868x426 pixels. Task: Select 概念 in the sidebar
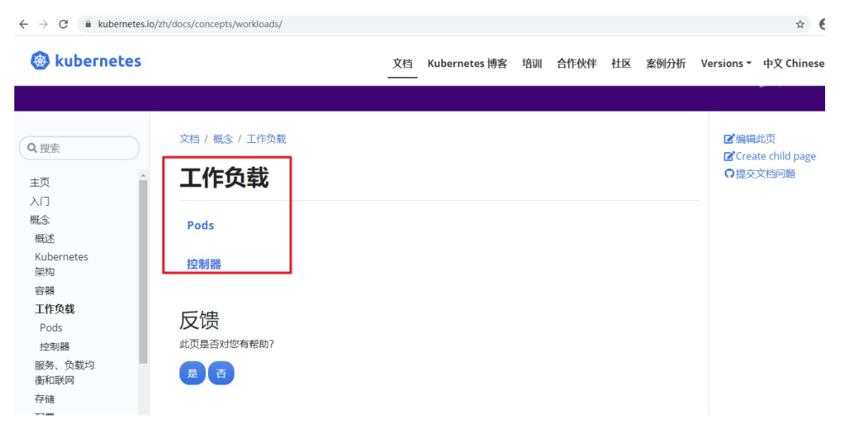(x=40, y=219)
